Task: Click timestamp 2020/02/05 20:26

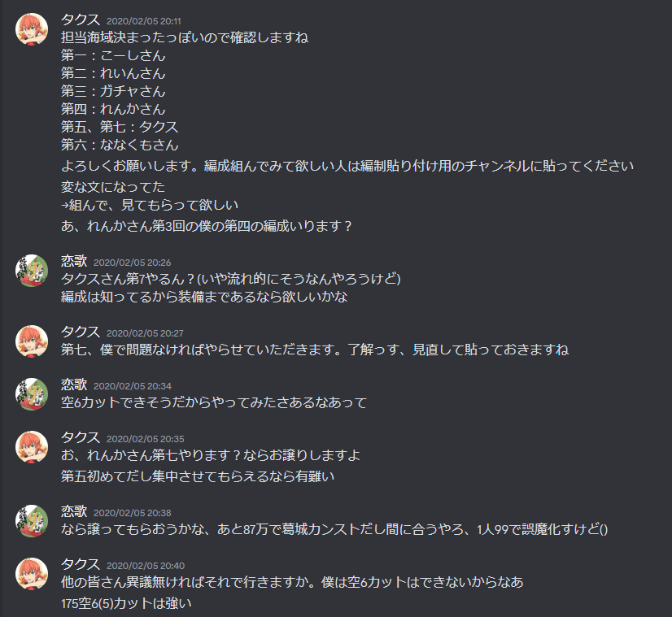Action: [x=132, y=263]
